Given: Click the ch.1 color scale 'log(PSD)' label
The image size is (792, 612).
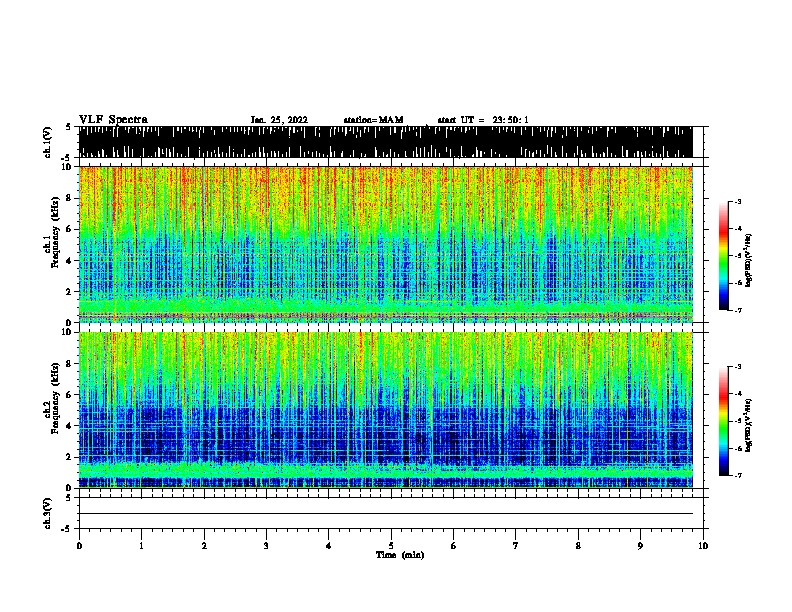Looking at the screenshot, I should click(749, 261).
